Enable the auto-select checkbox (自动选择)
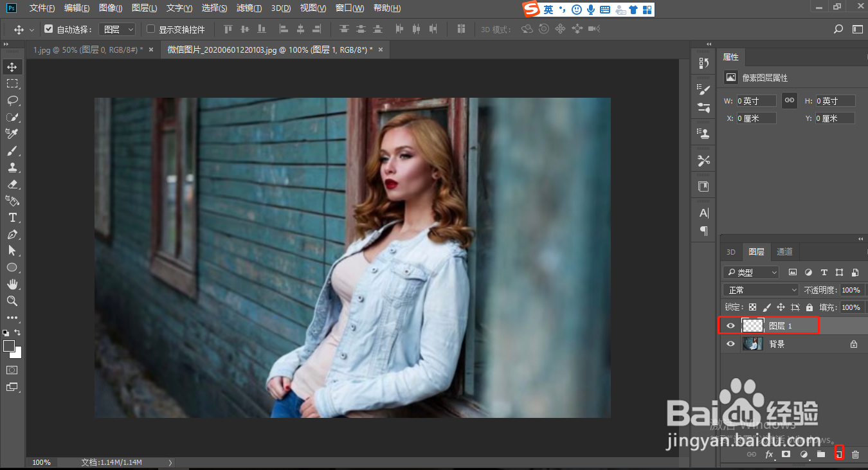This screenshot has width=868, height=470. pyautogui.click(x=48, y=29)
